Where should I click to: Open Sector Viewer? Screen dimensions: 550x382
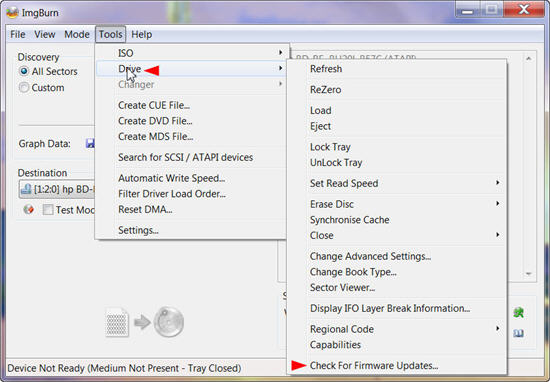[x=397, y=287]
